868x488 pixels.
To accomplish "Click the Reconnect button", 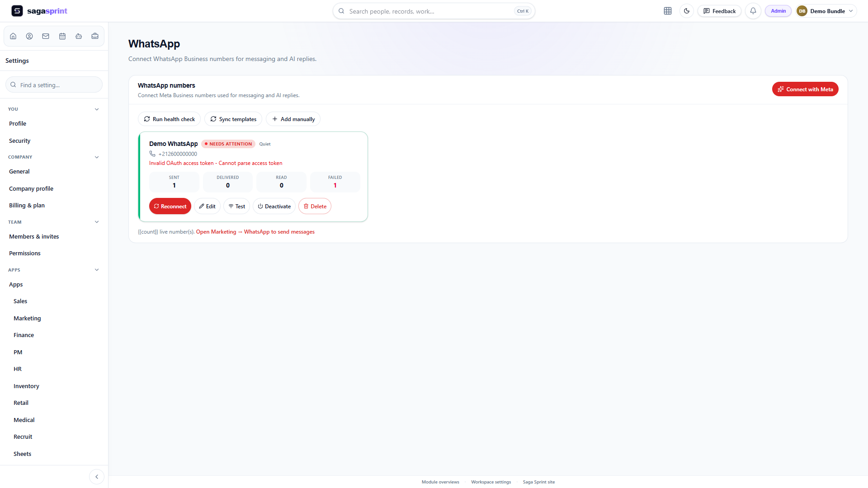I will pos(170,206).
